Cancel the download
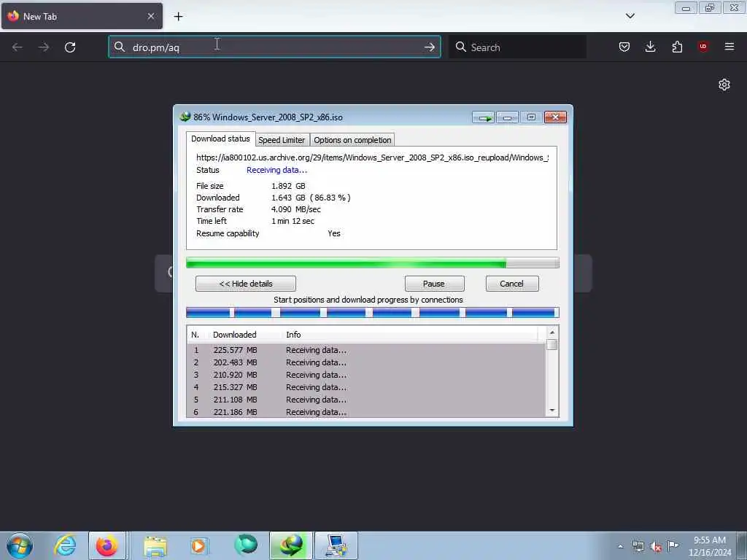 [512, 284]
